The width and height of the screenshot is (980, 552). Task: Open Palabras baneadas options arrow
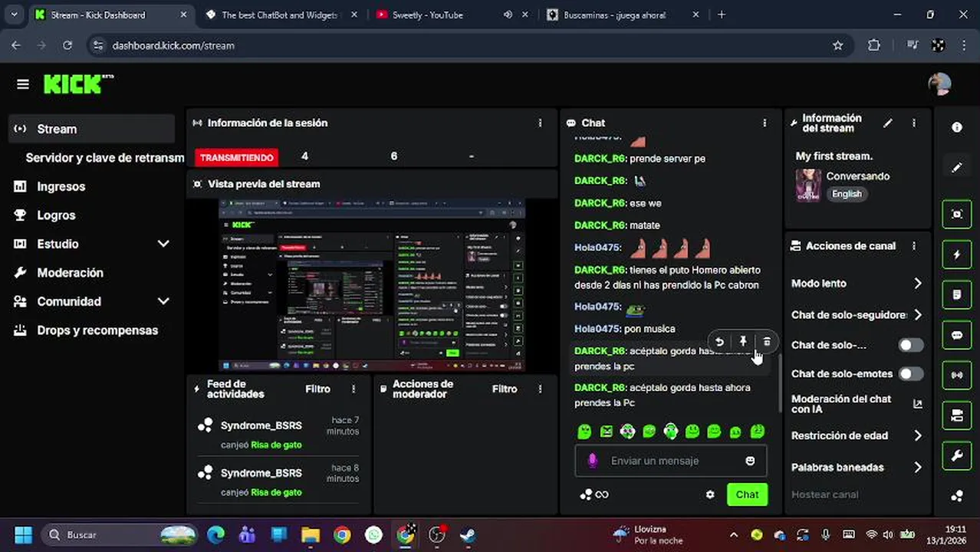coord(917,467)
